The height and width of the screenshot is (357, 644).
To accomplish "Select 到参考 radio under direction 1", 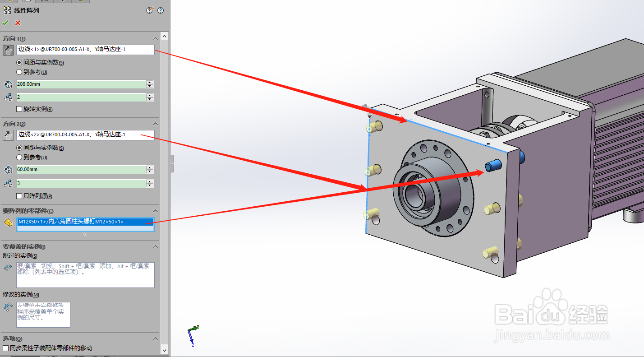I will [19, 72].
